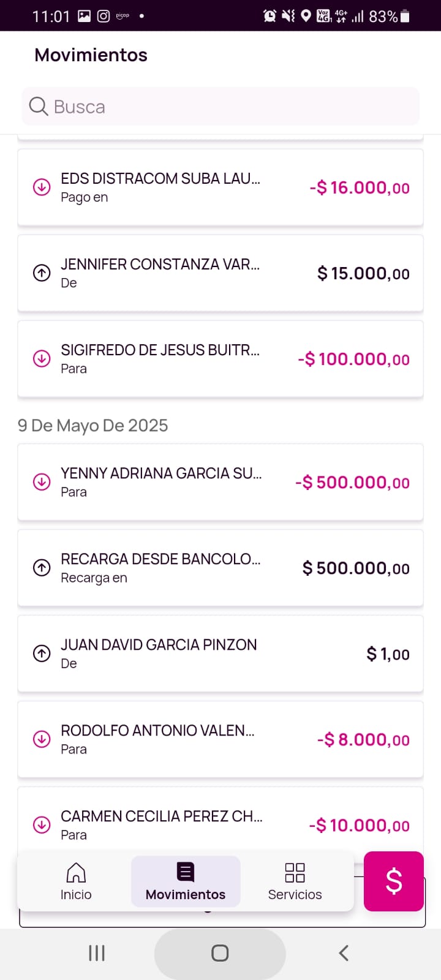The image size is (441, 980).
Task: Tap the up-arrow icon beside JUAN DAVID GARCIA
Action: [x=42, y=653]
